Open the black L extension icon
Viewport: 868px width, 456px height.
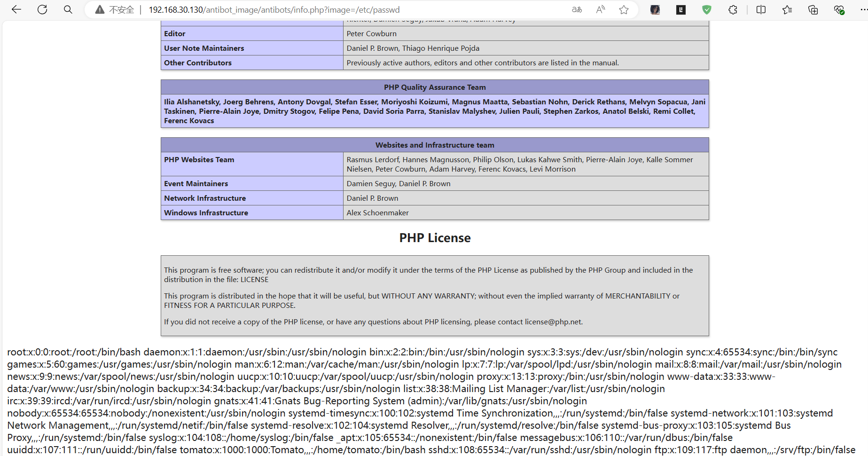point(681,9)
